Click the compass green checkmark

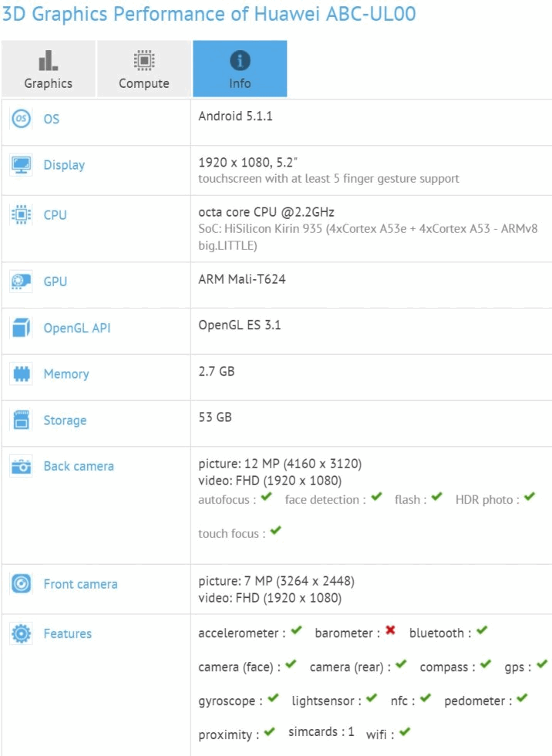click(486, 664)
